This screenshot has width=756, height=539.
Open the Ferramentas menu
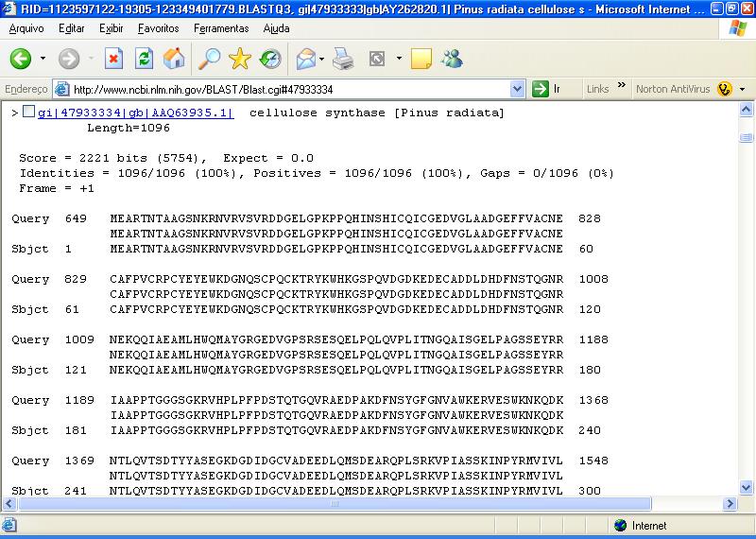[221, 28]
